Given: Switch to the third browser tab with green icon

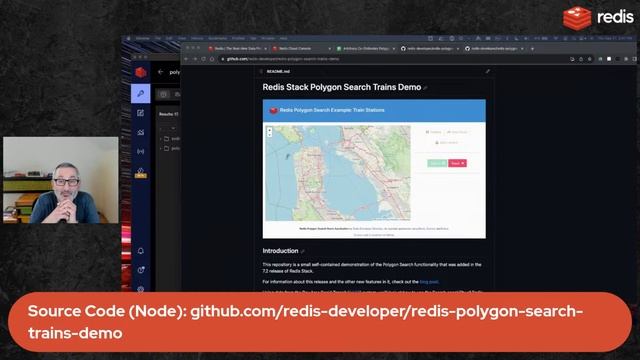Looking at the screenshot, I should 365,49.
